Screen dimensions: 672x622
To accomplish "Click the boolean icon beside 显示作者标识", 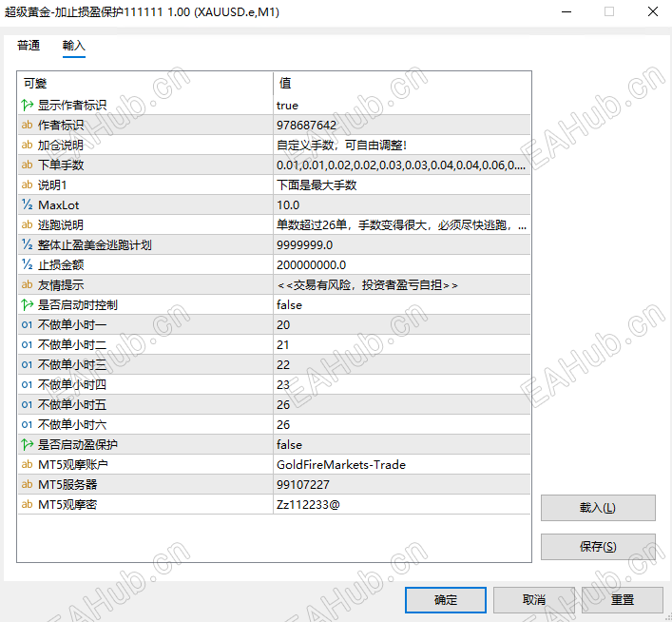I will (27, 106).
